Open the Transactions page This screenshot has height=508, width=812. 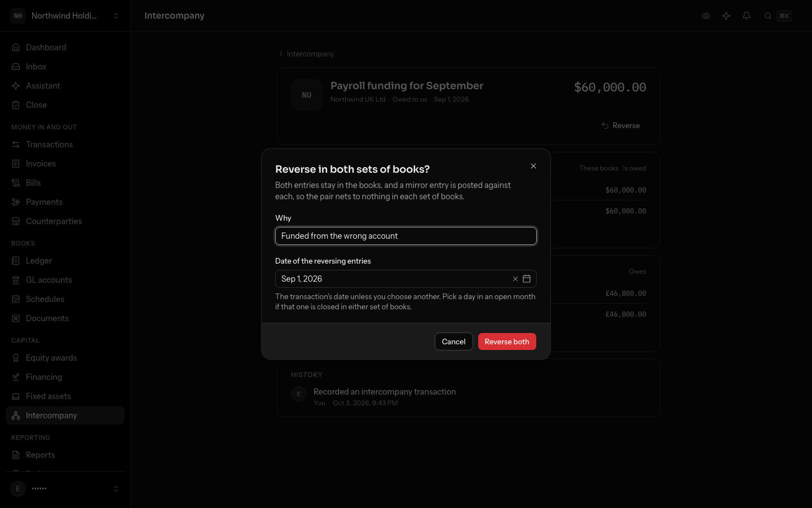click(65, 144)
